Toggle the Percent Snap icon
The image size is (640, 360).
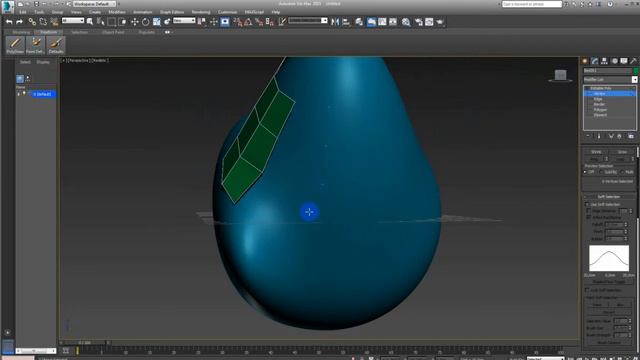click(x=259, y=22)
